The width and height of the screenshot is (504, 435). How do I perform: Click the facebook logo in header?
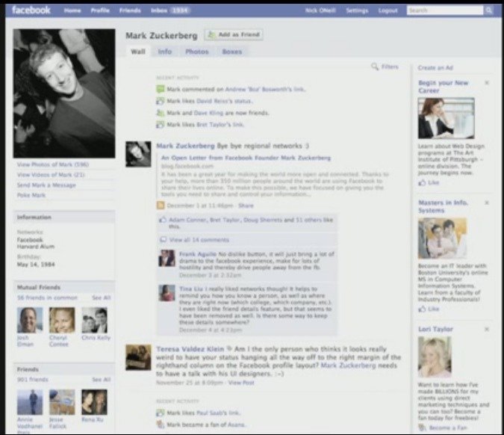(31, 10)
